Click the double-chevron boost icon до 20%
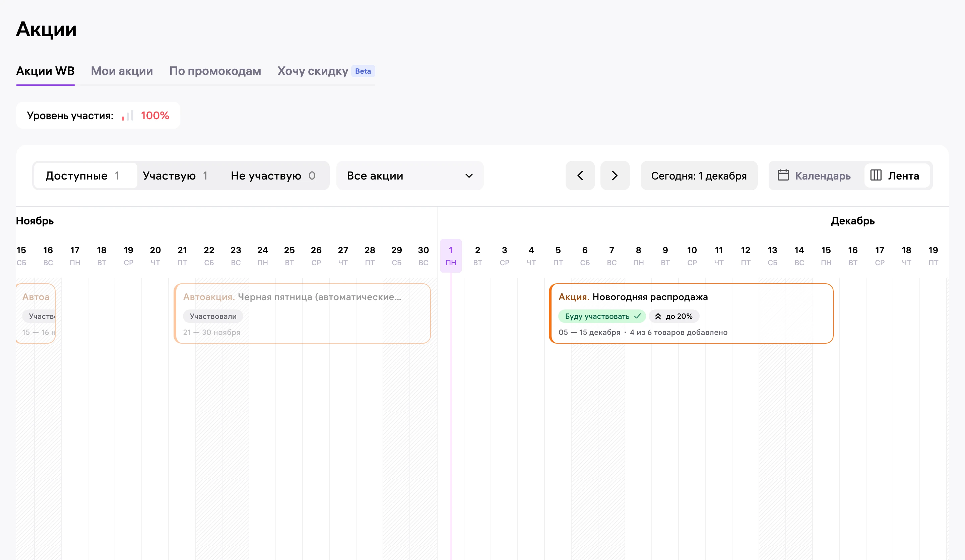The width and height of the screenshot is (965, 560). pyautogui.click(x=658, y=317)
